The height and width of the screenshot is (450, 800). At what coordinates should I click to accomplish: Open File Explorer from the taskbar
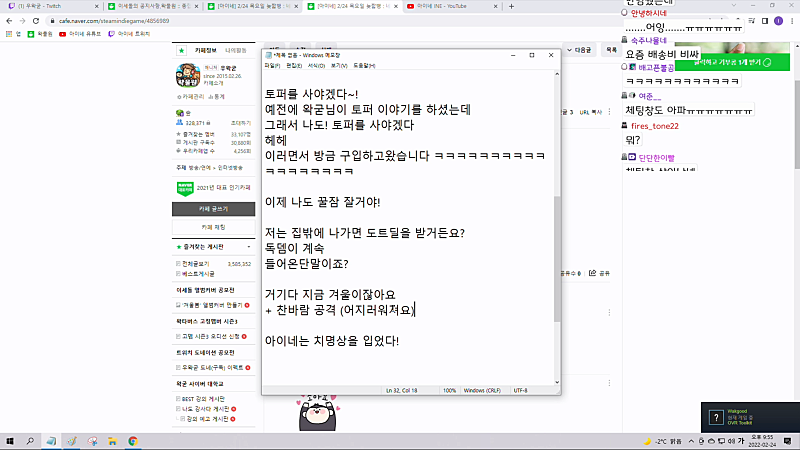112,441
